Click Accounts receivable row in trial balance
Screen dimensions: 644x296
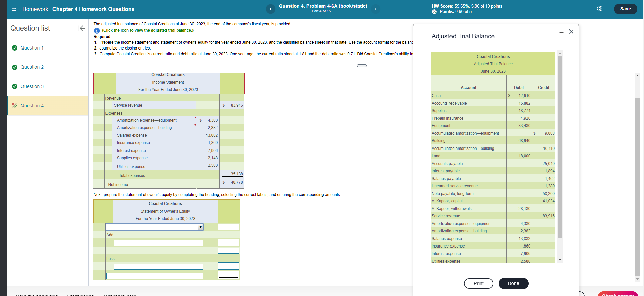pyautogui.click(x=493, y=103)
